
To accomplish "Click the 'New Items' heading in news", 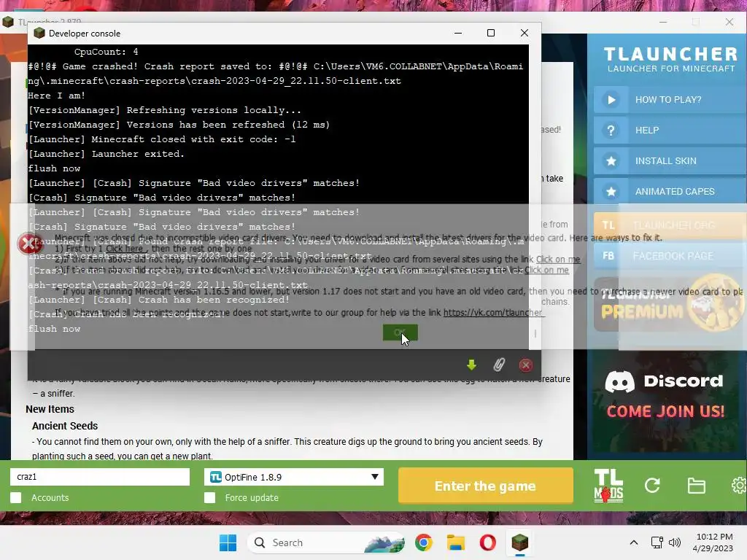I will coord(50,409).
